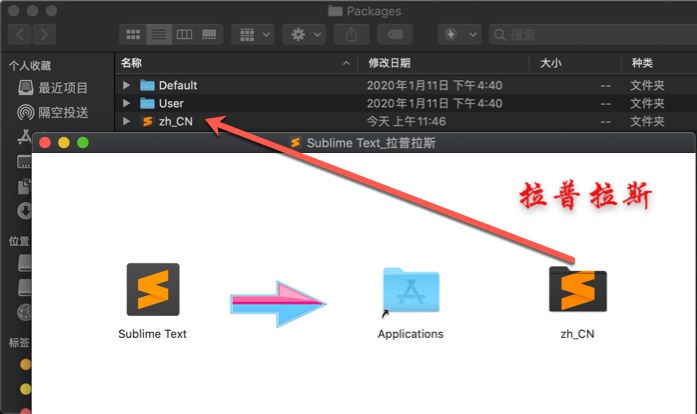
Task: Click the Sublime Text_拉普拉斯 title bar icon
Action: [295, 143]
